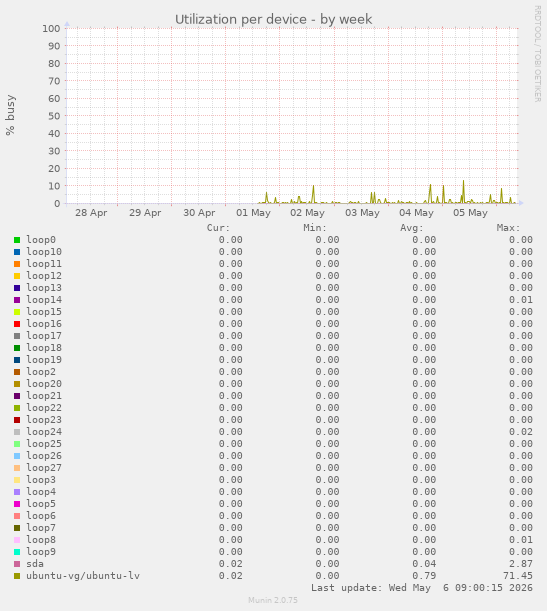Click the 'Min:' column header

tap(315, 228)
